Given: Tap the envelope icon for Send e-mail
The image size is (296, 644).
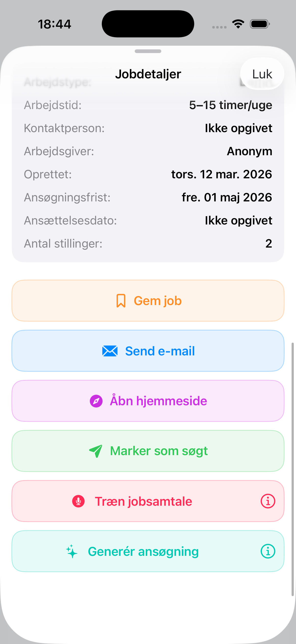Looking at the screenshot, I should 110,351.
